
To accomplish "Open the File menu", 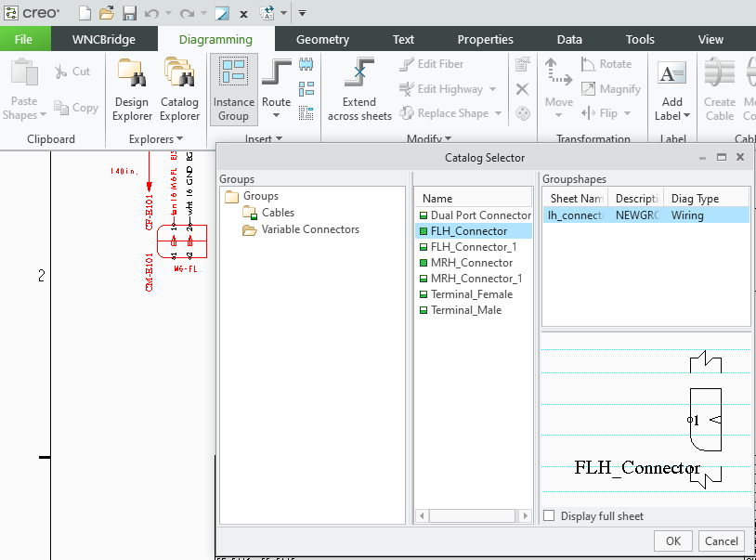I will pos(23,40).
